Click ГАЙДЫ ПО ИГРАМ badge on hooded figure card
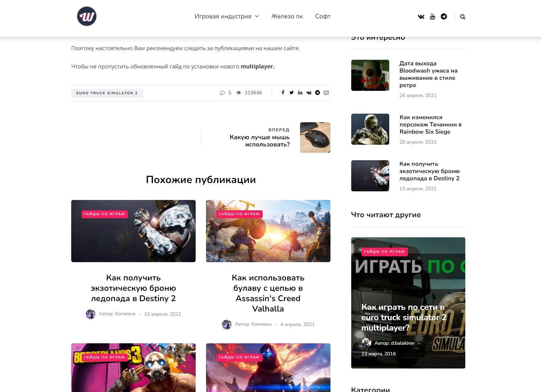Screen dimensions: 541x392 (x=240, y=357)
